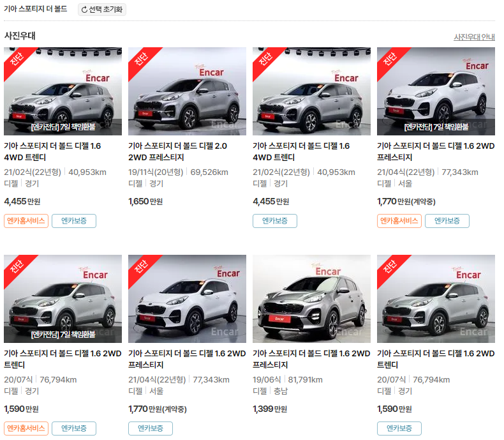Open title 기아 스포티지 더 볼드 디젤 2.0 2WD 프레스티지
This screenshot has height=440, width=504.
tap(177, 151)
